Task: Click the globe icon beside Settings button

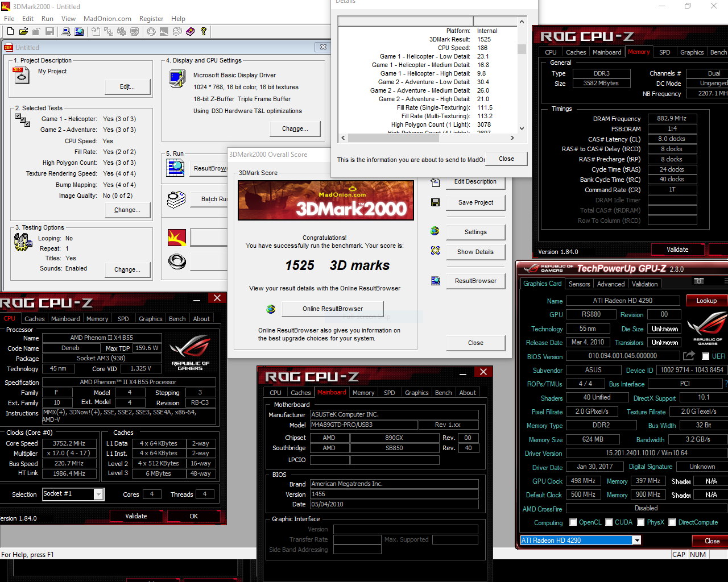Action: pyautogui.click(x=435, y=231)
